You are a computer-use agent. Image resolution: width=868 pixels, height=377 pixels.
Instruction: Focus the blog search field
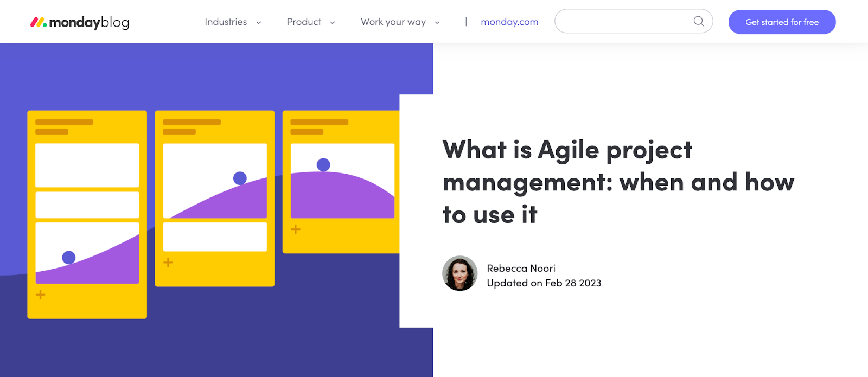tap(634, 21)
